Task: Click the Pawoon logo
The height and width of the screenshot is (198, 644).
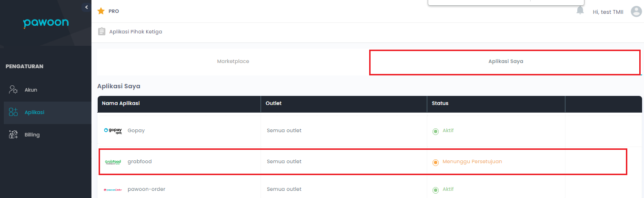Action: (46, 23)
